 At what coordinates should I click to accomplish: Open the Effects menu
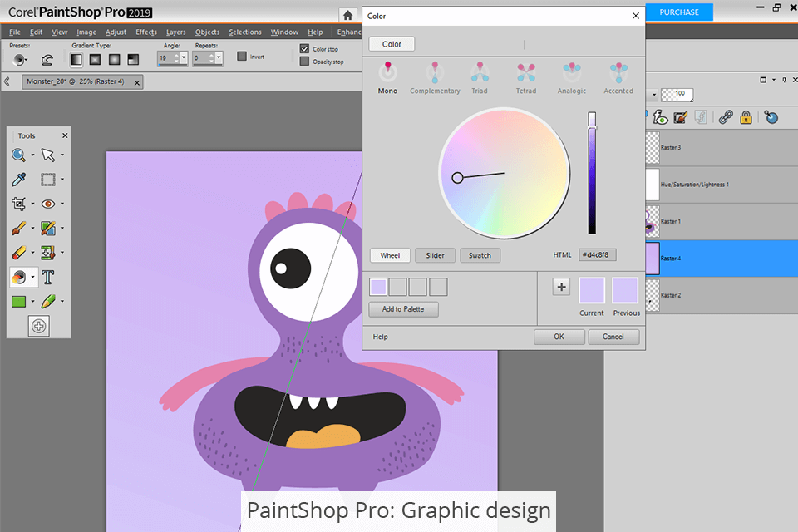[x=146, y=32]
